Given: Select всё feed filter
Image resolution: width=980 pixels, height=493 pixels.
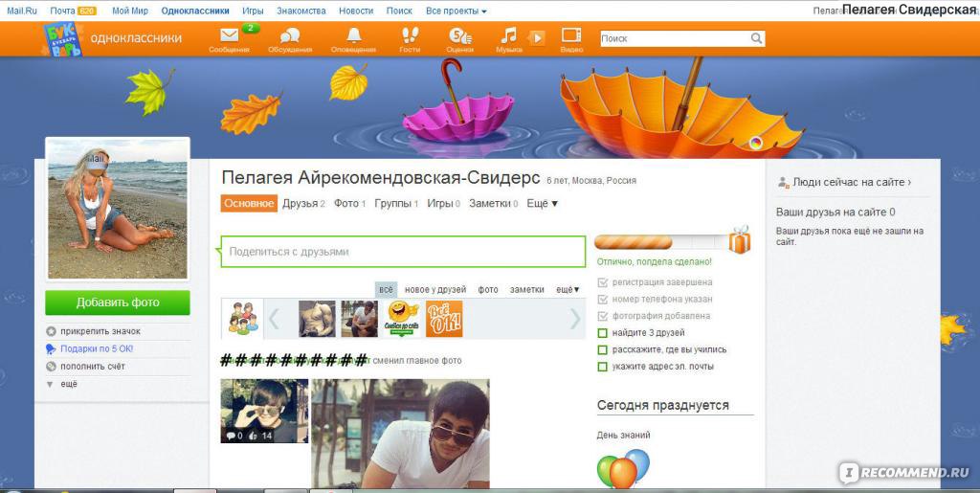Looking at the screenshot, I should 387,290.
